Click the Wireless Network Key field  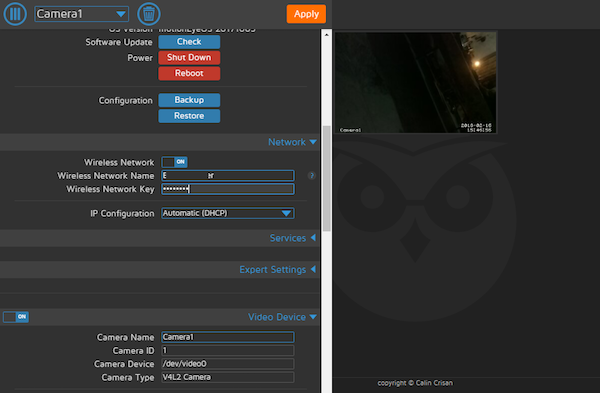pos(228,189)
